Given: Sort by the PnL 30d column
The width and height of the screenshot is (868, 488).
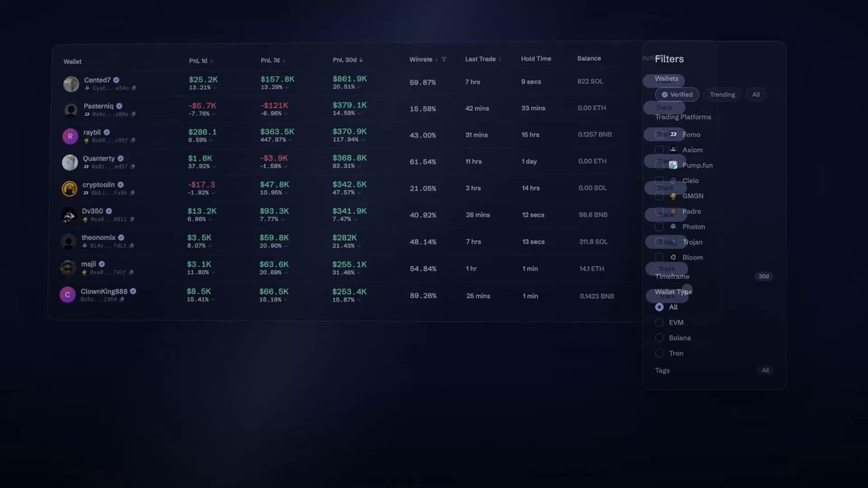Looking at the screenshot, I should click(348, 60).
